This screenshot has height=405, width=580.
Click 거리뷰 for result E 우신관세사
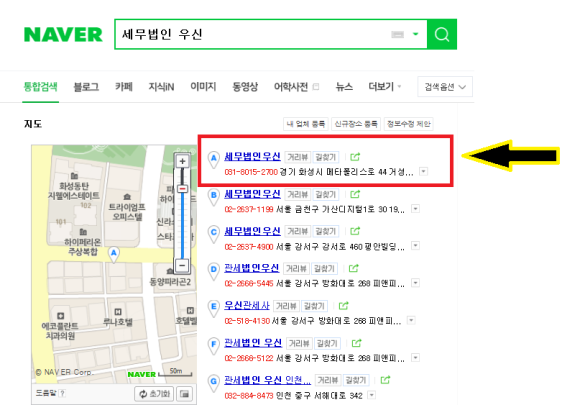(x=287, y=306)
